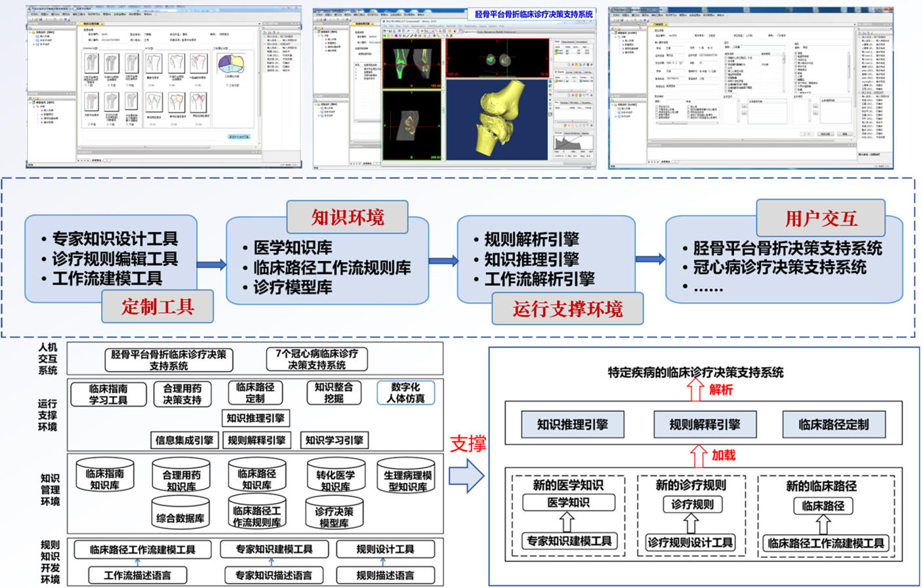Screen dimensions: 923x588
Task: Open the Masks tab in Mimics panel
Action: 558,42
